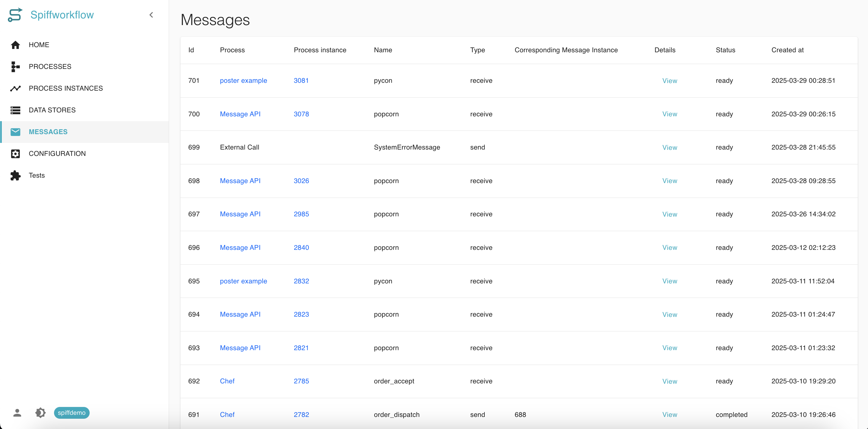The height and width of the screenshot is (429, 868).
Task: Click the spiffdemo user badge
Action: pyautogui.click(x=72, y=412)
